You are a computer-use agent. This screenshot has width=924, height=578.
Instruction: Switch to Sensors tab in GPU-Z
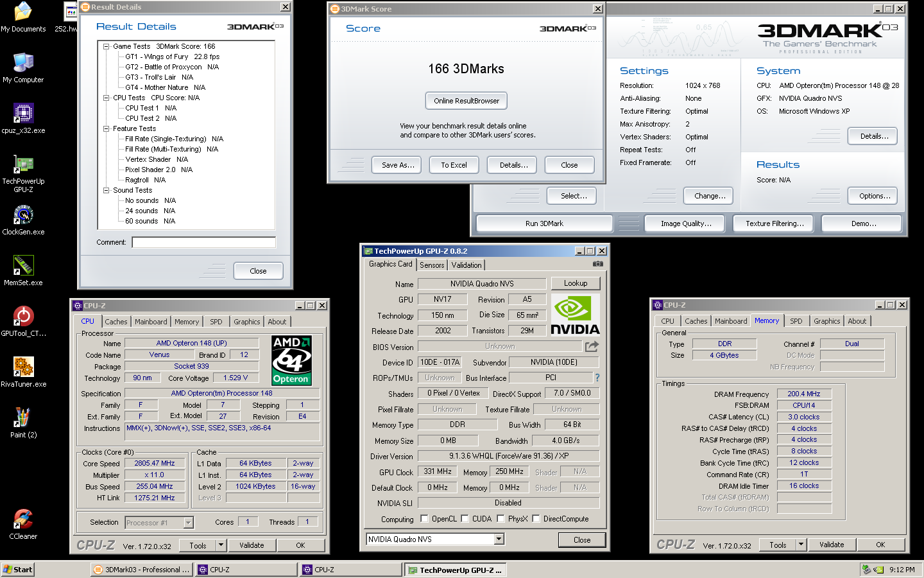pos(432,265)
